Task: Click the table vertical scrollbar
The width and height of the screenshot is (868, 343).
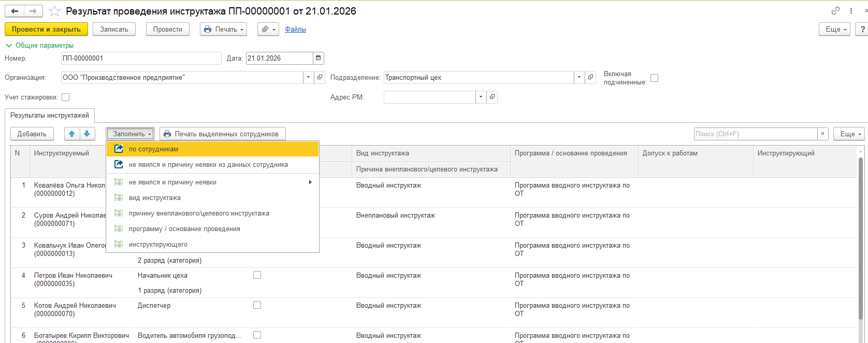Action: (x=861, y=244)
